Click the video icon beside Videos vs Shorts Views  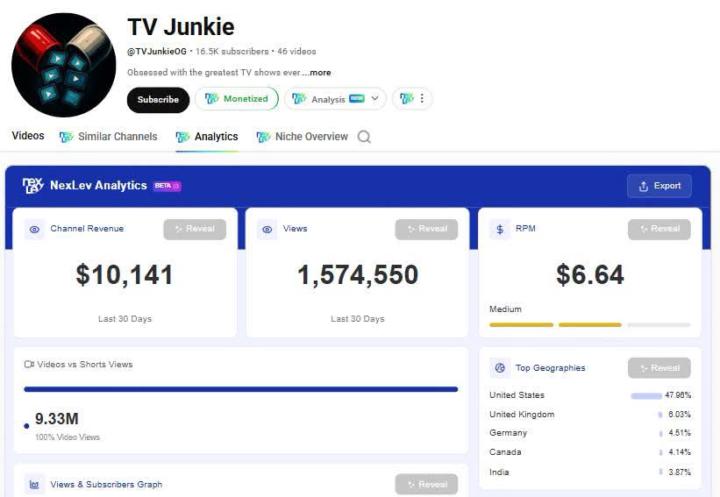[29, 364]
